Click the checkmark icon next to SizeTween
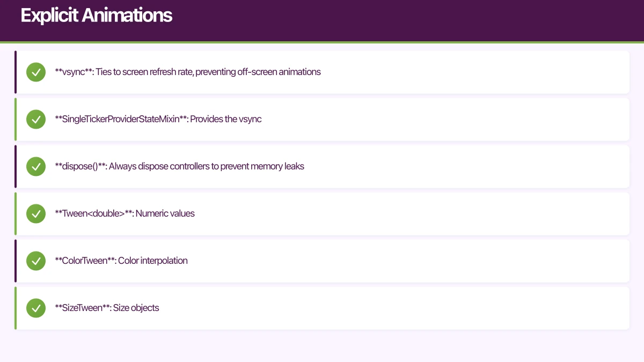This screenshot has height=362, width=644. 36,308
